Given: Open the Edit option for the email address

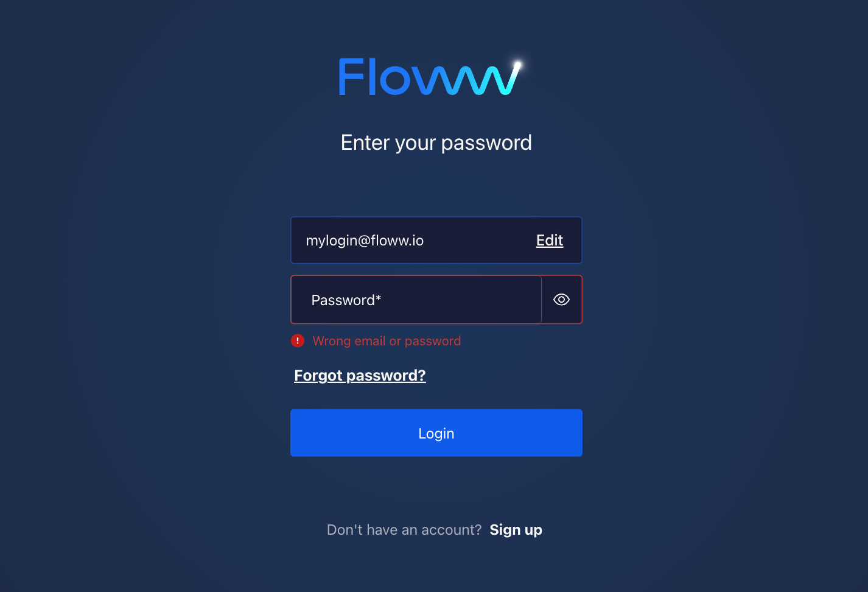Looking at the screenshot, I should tap(549, 240).
